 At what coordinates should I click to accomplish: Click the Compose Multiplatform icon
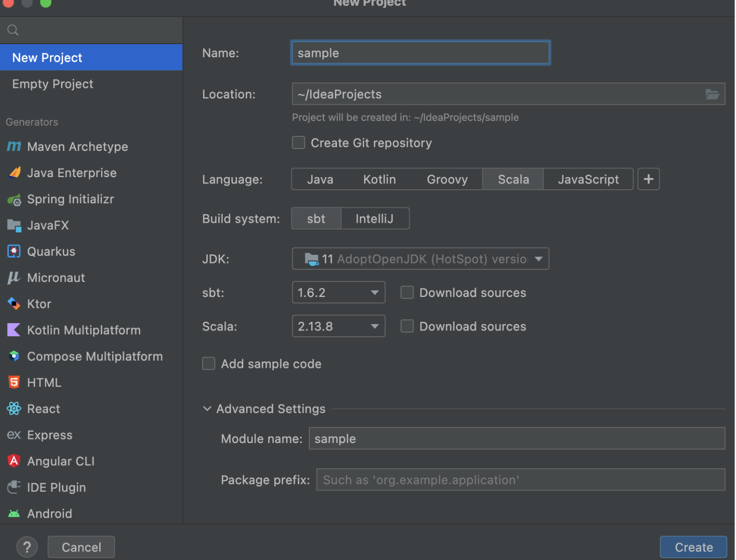(14, 356)
